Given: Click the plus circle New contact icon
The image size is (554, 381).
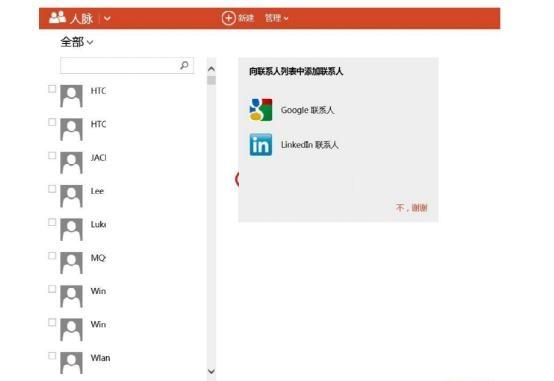Looking at the screenshot, I should coord(228,18).
